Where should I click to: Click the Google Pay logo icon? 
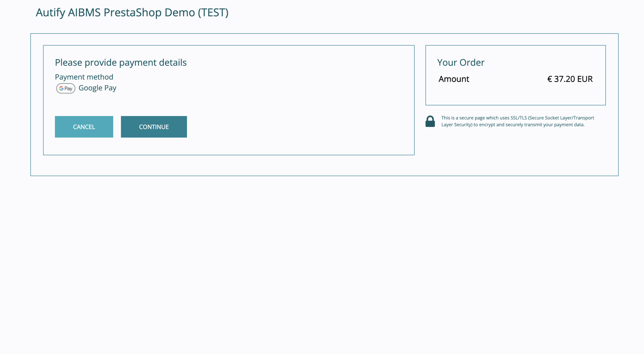pos(66,88)
